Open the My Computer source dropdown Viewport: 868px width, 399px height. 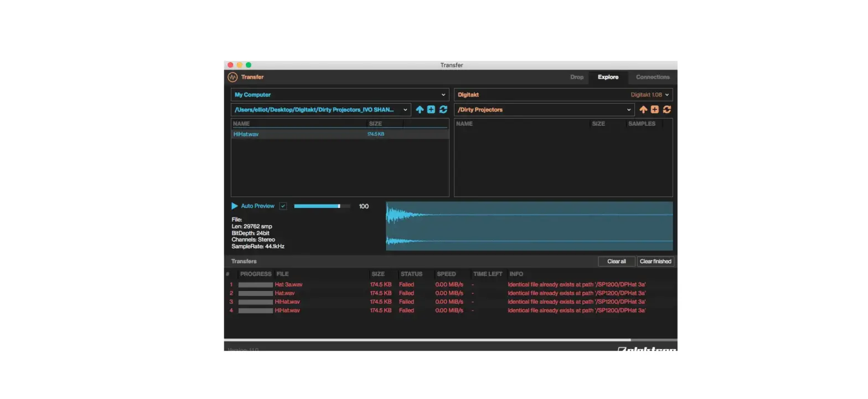[x=340, y=95]
